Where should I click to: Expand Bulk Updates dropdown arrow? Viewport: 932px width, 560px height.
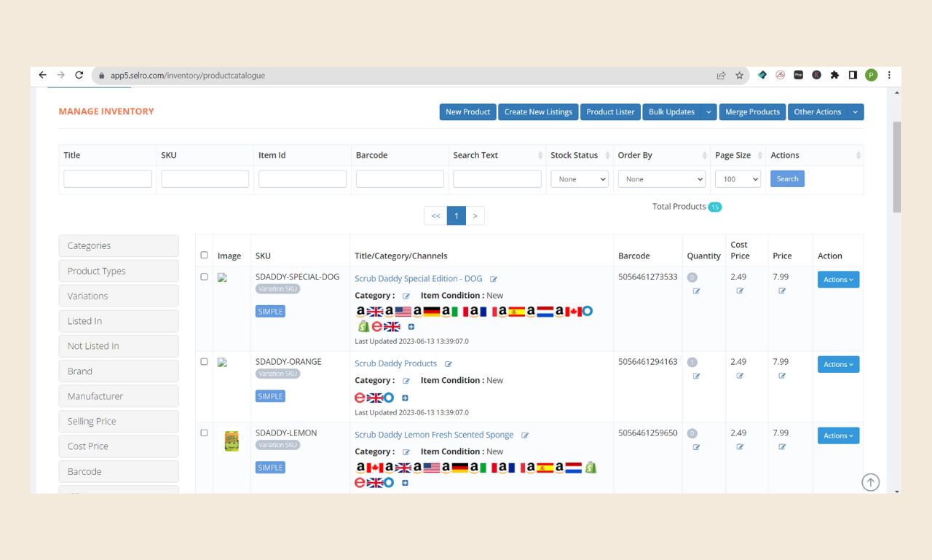pos(709,112)
